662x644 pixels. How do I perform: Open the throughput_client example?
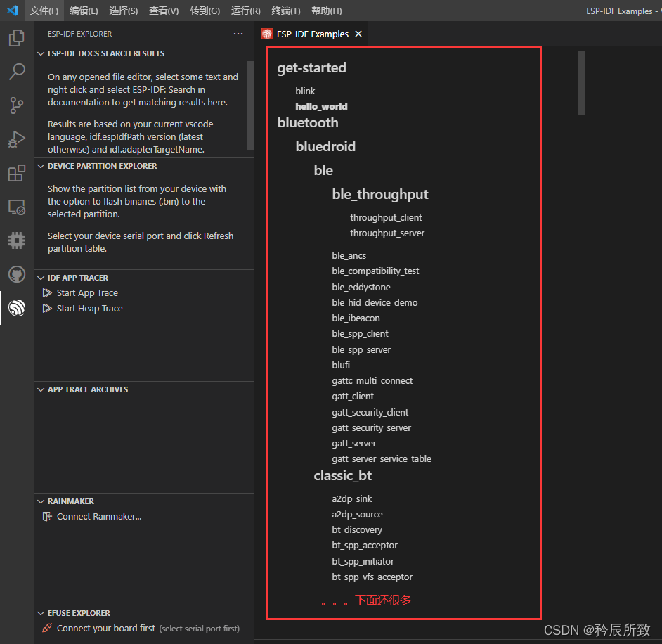(386, 217)
